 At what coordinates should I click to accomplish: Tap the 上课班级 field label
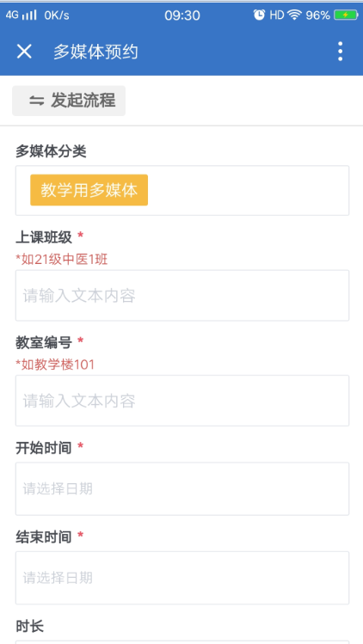(x=44, y=237)
